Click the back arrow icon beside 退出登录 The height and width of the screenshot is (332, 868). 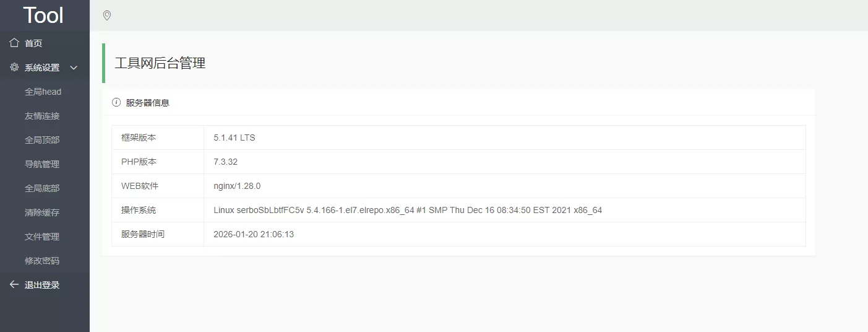(14, 285)
